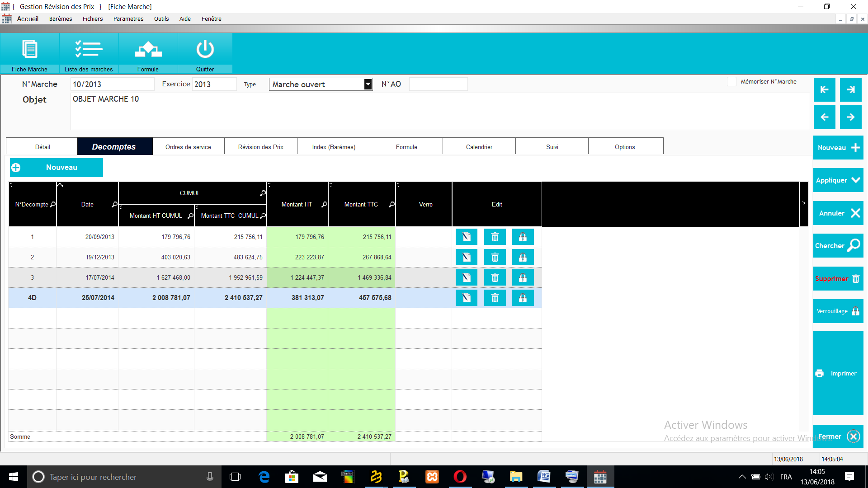Go to first record arrow

pos(824,89)
